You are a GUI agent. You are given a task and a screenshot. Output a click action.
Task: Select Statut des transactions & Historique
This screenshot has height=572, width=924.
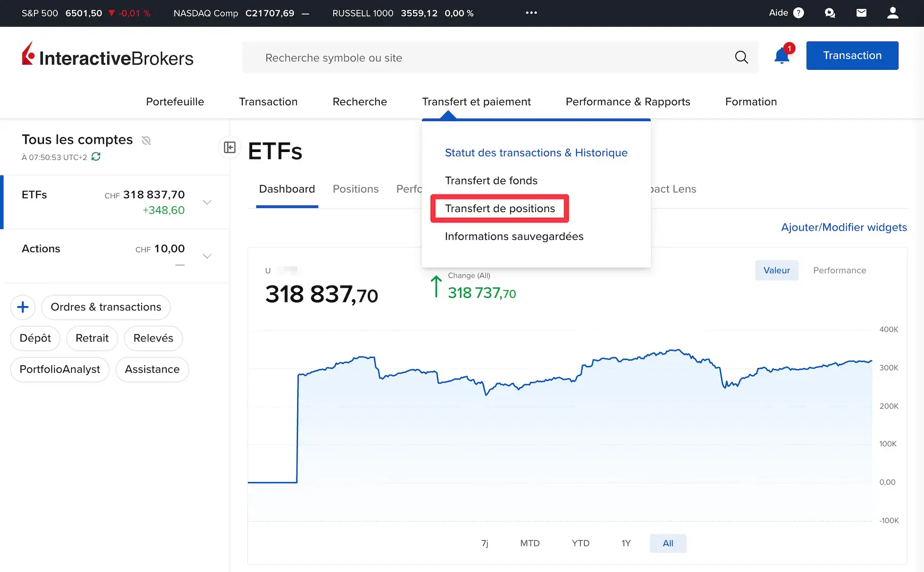click(536, 152)
